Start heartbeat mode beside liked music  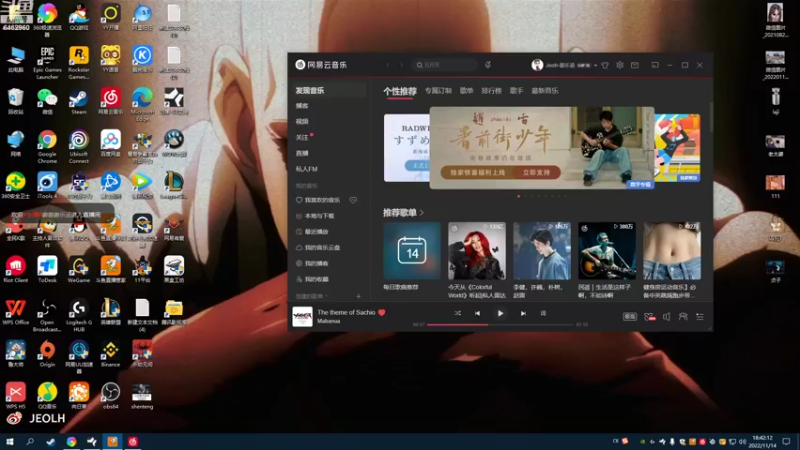tap(353, 200)
